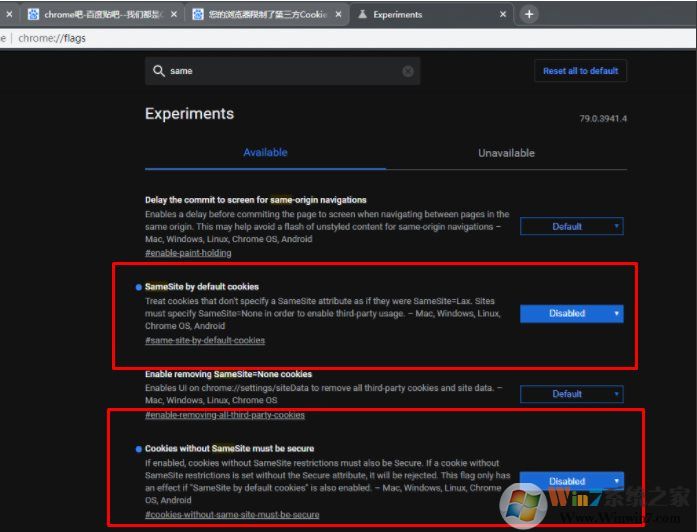Click the flags search input field

pyautogui.click(x=280, y=71)
